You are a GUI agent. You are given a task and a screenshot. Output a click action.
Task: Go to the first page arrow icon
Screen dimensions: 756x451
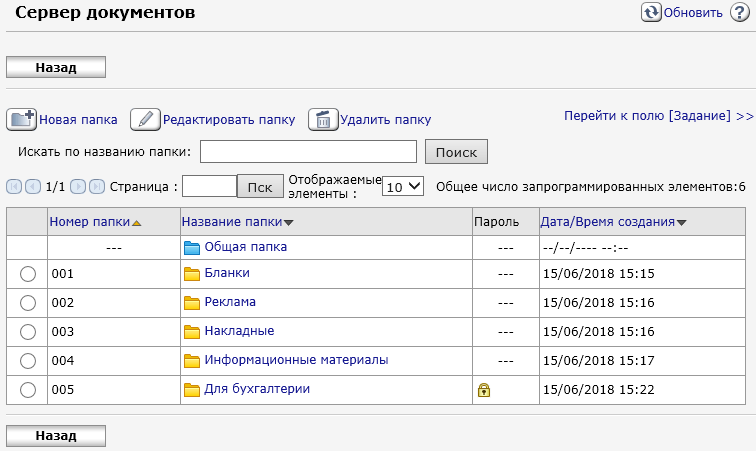[15, 186]
